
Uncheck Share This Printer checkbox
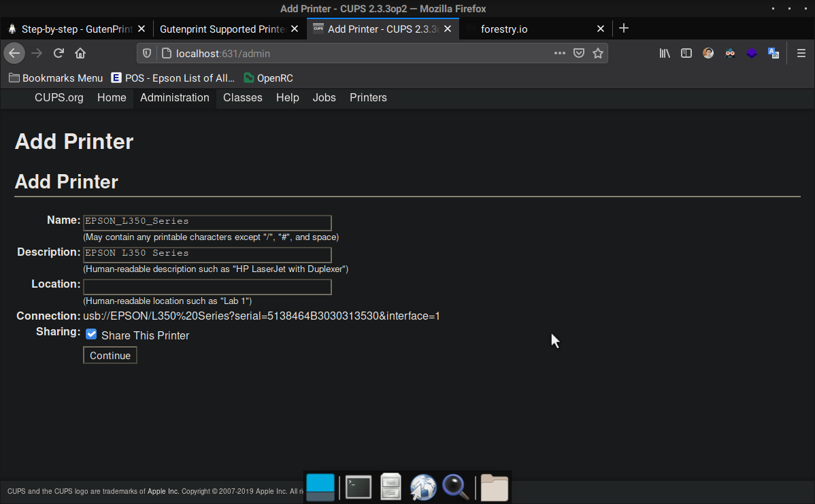pos(91,334)
